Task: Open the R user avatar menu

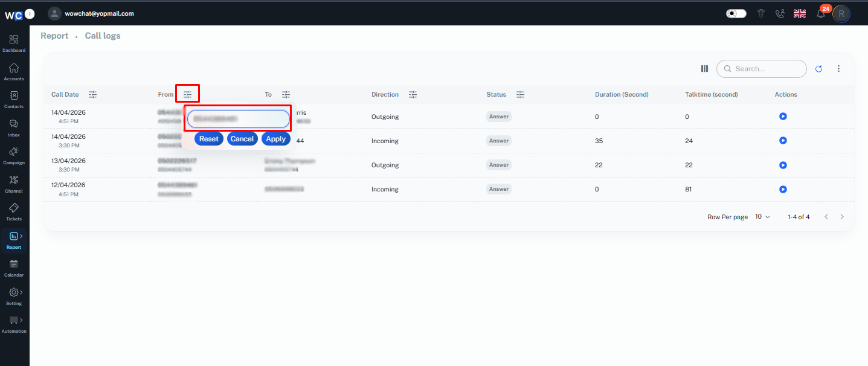Action: [x=841, y=13]
